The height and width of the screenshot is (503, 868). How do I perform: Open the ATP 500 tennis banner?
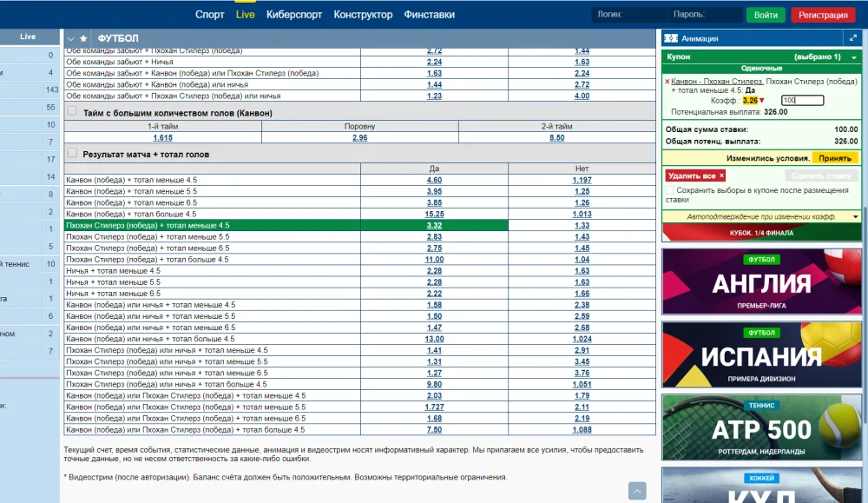coord(761,427)
